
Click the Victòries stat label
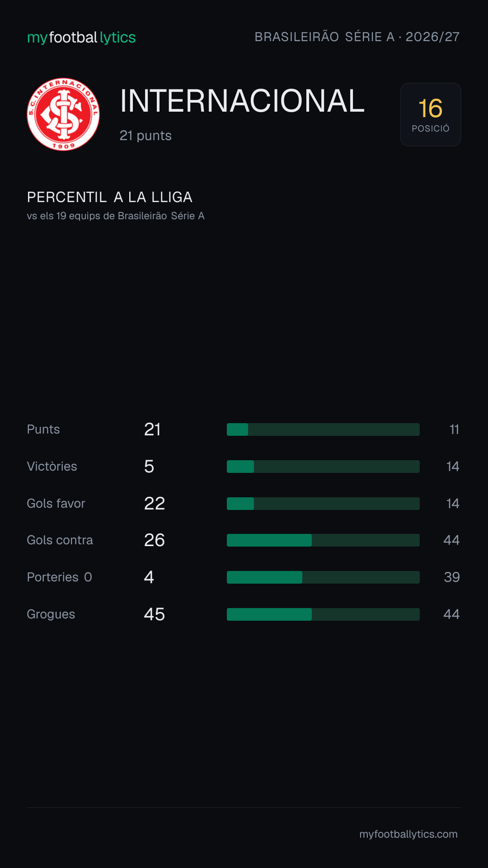click(x=52, y=467)
